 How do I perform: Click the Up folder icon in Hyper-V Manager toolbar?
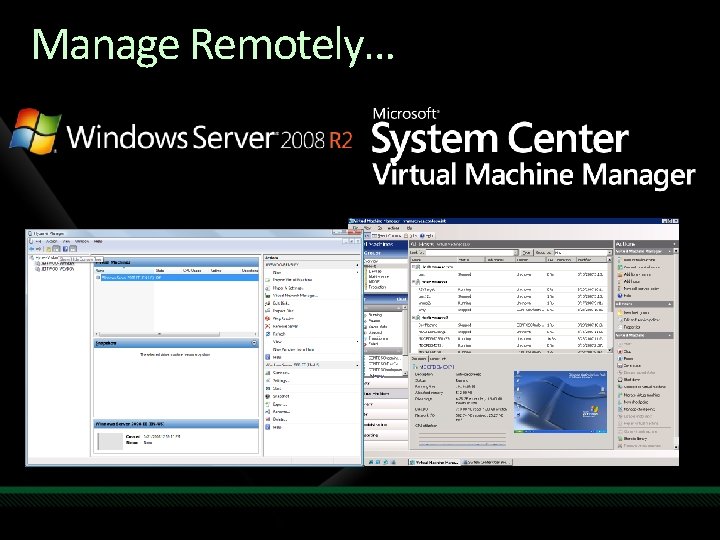coord(48,249)
